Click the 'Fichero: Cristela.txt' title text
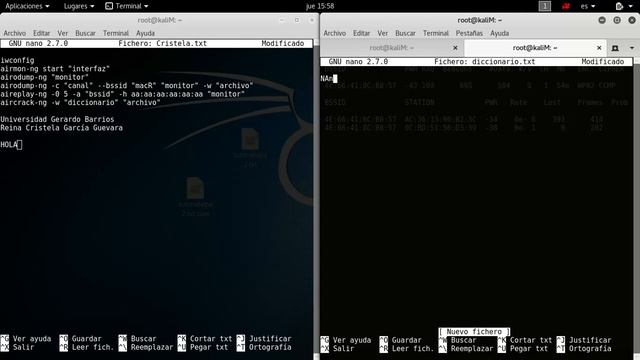 pyautogui.click(x=162, y=43)
